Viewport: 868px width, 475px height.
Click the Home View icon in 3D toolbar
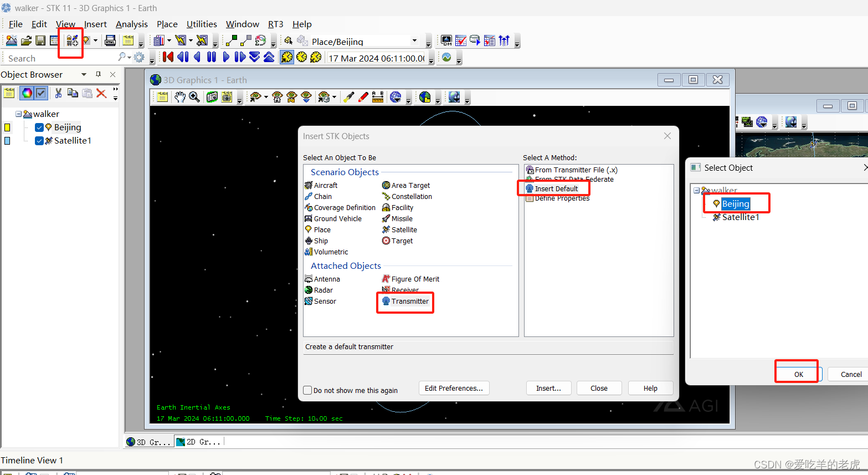tap(277, 97)
